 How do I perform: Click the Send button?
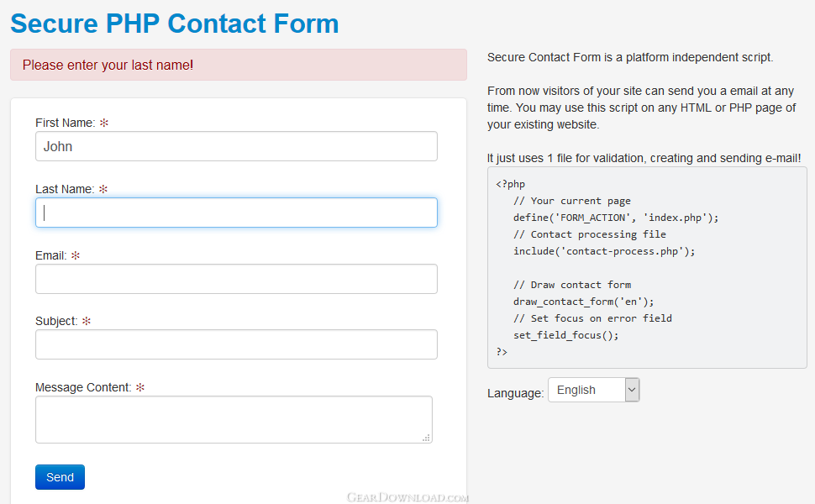[60, 477]
